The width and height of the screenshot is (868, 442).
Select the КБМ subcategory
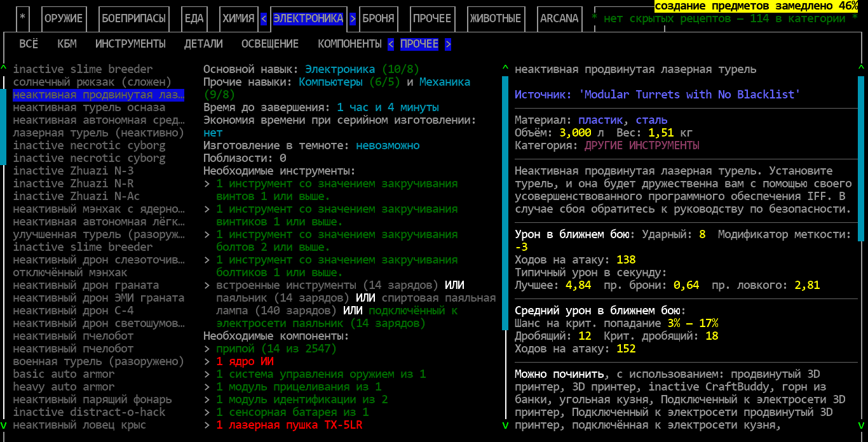pos(67,44)
